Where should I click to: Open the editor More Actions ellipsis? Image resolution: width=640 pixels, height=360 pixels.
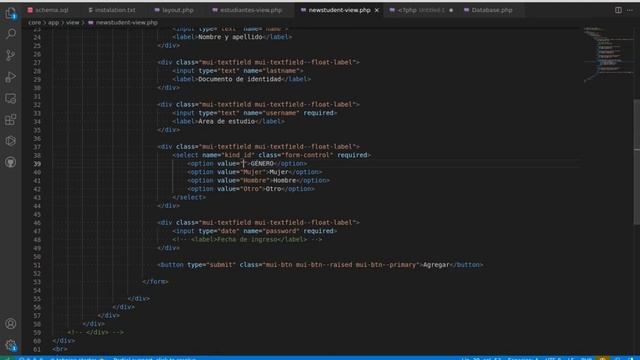[630, 10]
